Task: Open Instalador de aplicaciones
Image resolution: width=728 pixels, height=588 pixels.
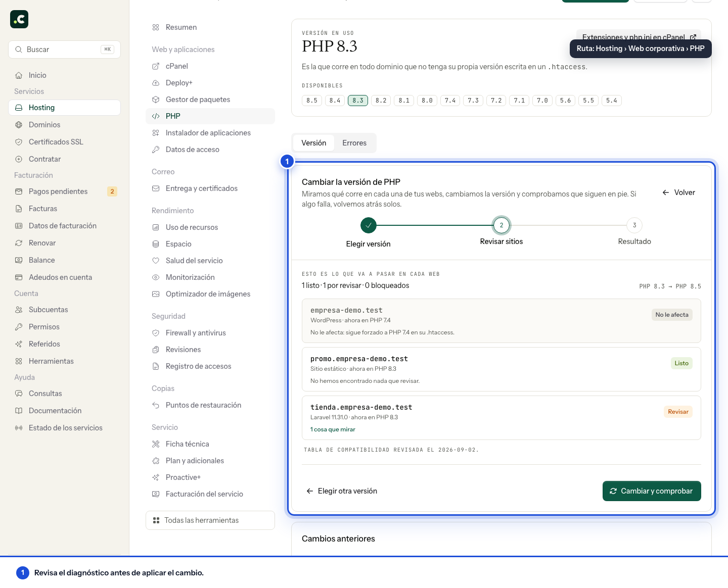Action: [x=210, y=133]
